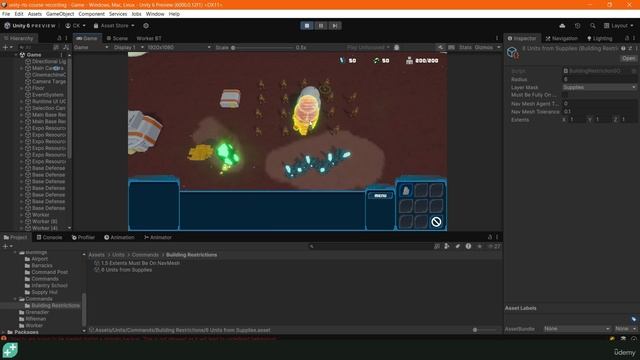
Task: Click the Radius value field
Action: click(599, 79)
